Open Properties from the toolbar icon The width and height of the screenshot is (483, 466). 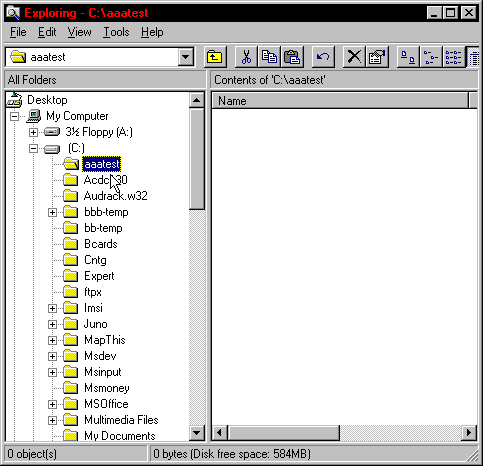click(377, 57)
